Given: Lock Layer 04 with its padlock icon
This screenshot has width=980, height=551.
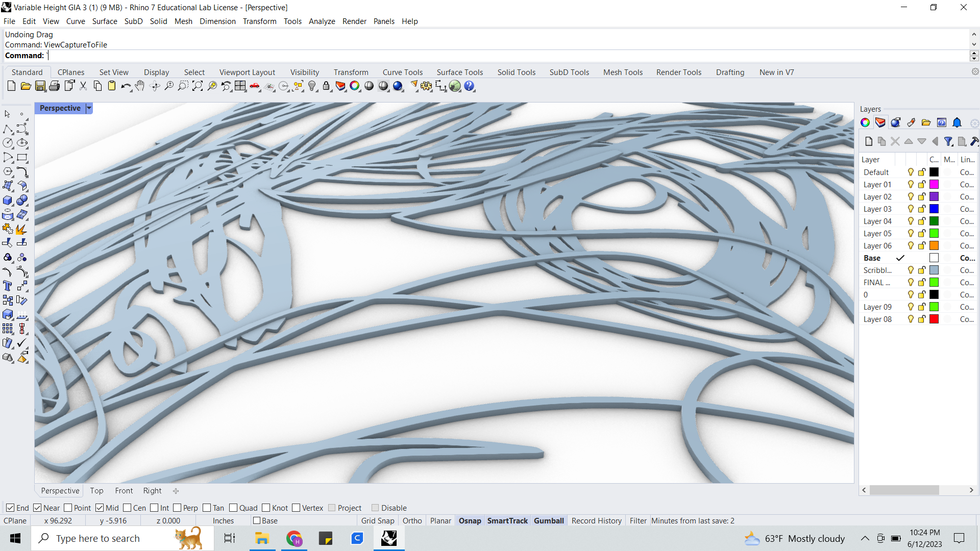Looking at the screenshot, I should pos(921,221).
